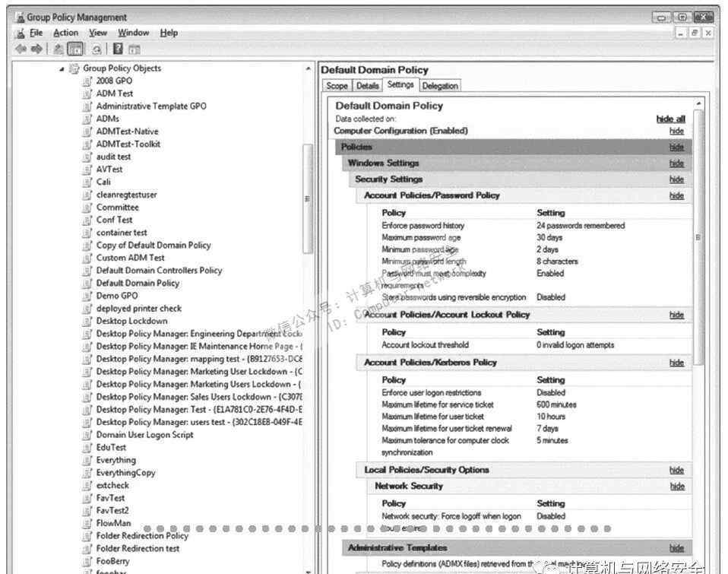Screen dimensions: 728x574
Task: Hide the Administrative Templates section
Action: point(676,548)
